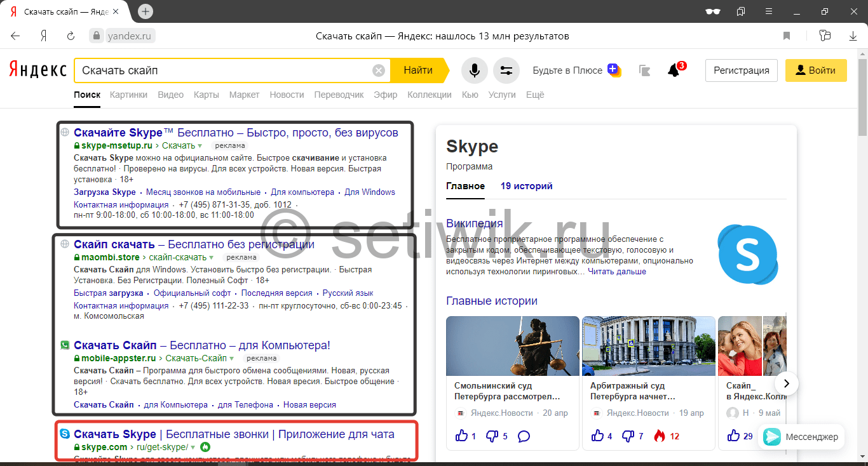Click Будьте в Плюсе link
The height and width of the screenshot is (466, 868).
tap(567, 70)
